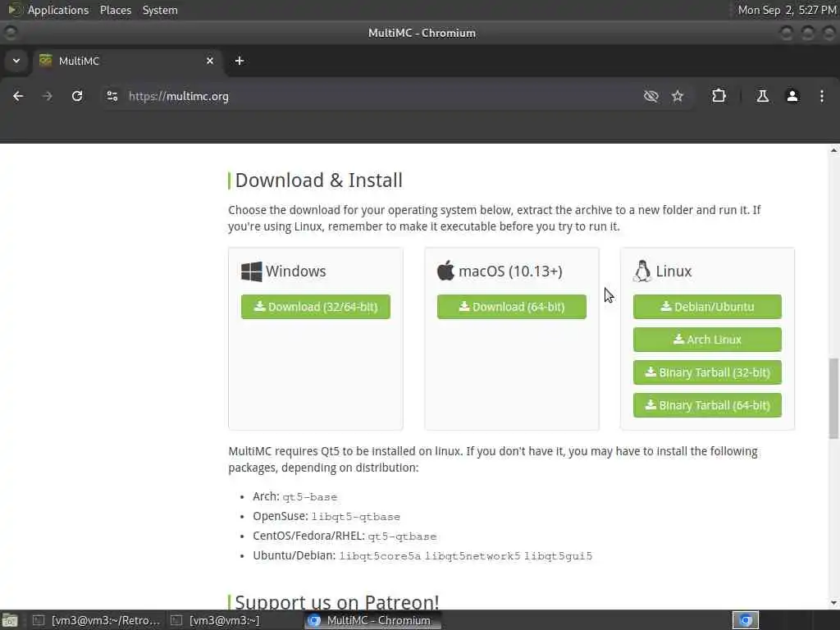840x630 pixels.
Task: Open the Extensions puzzle icon
Action: point(719,97)
